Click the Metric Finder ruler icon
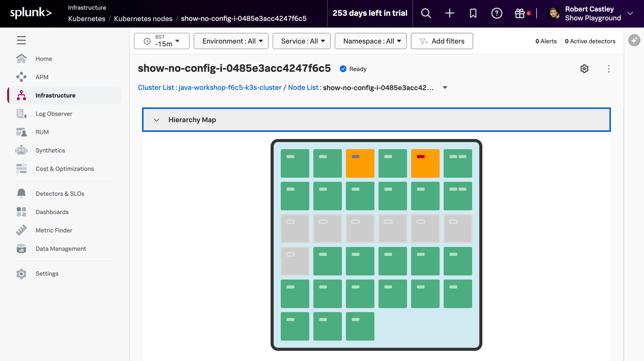This screenshot has height=361, width=644. (x=21, y=230)
